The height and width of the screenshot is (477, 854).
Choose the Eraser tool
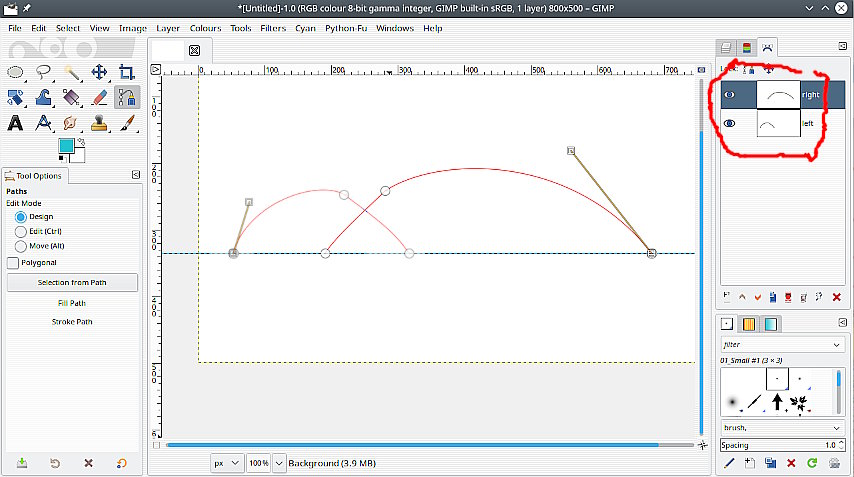pos(99,97)
